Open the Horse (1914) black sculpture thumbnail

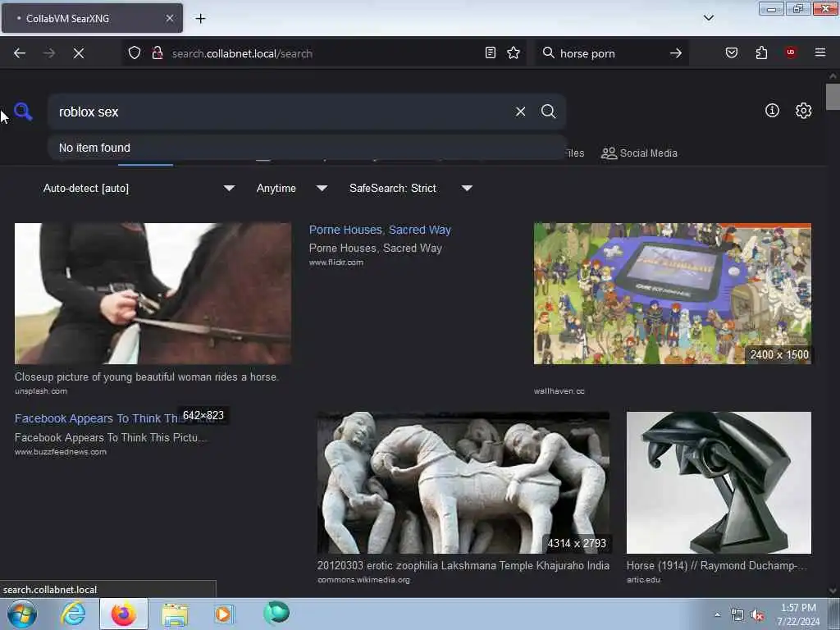pos(719,482)
